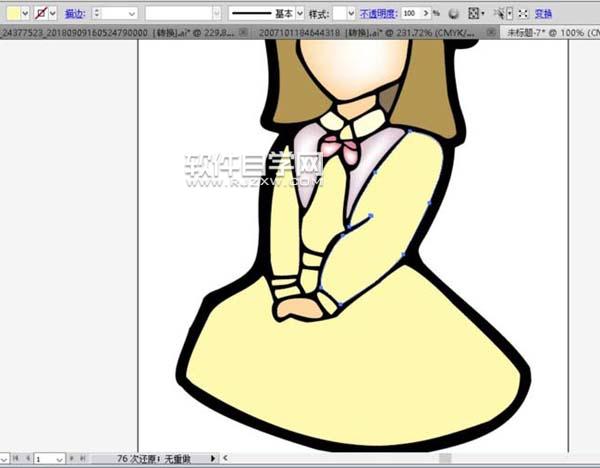The image size is (600, 468).
Task: Close the 24377523_20180909 document tab
Action: tap(243, 33)
